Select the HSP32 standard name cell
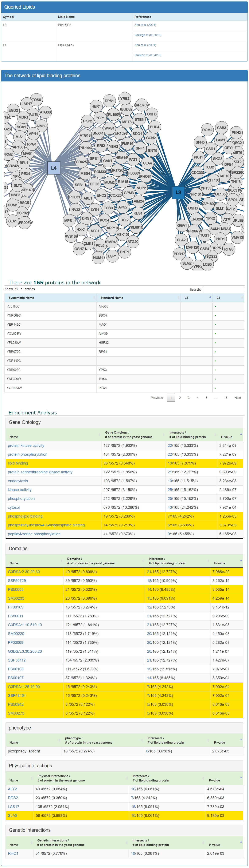Viewport: 249px width, 868px height. [x=138, y=343]
